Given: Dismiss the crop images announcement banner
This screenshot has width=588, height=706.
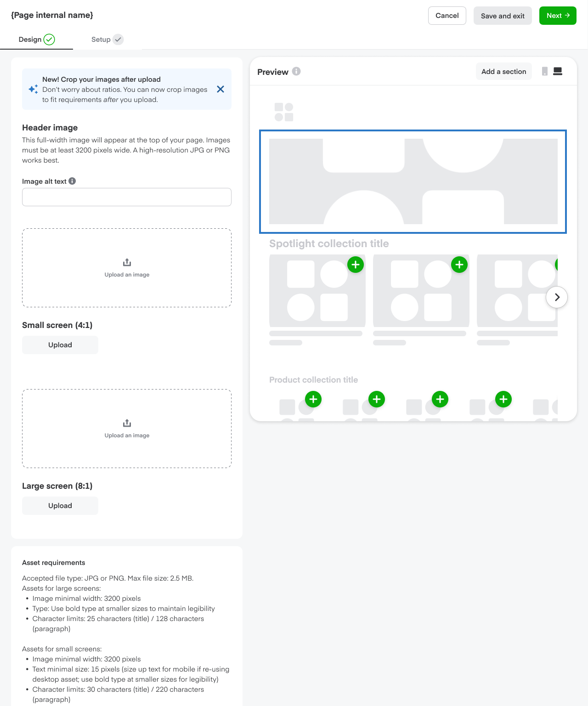Looking at the screenshot, I should click(x=220, y=89).
